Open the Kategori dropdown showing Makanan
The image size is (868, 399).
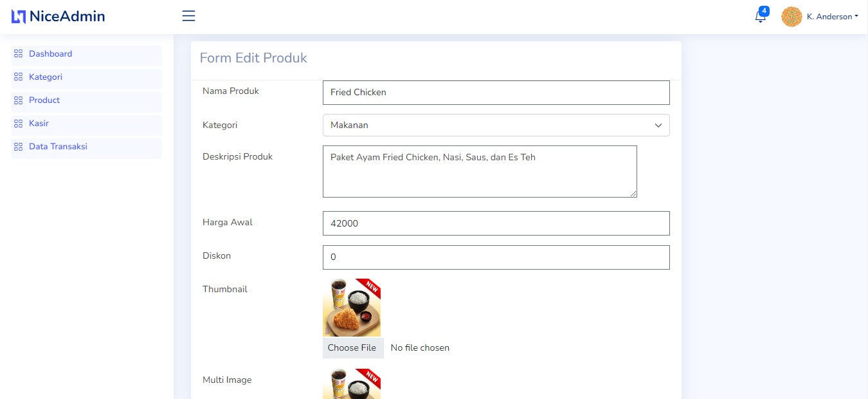pyautogui.click(x=495, y=125)
